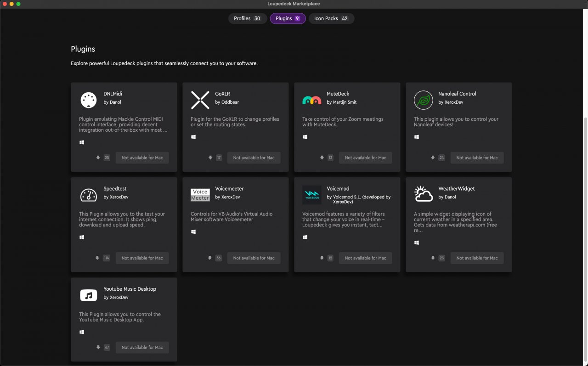Select the MuteDeck colorful logo icon

(311, 100)
